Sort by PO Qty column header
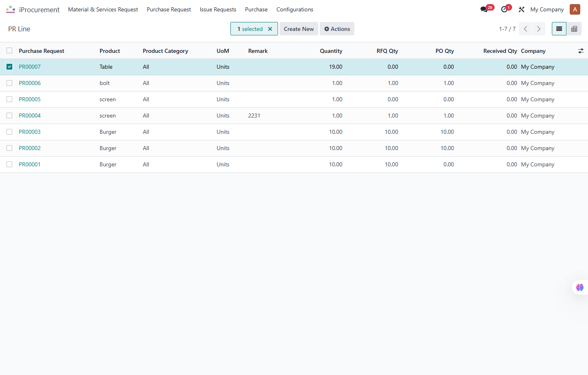Image resolution: width=588 pixels, height=375 pixels. (445, 51)
